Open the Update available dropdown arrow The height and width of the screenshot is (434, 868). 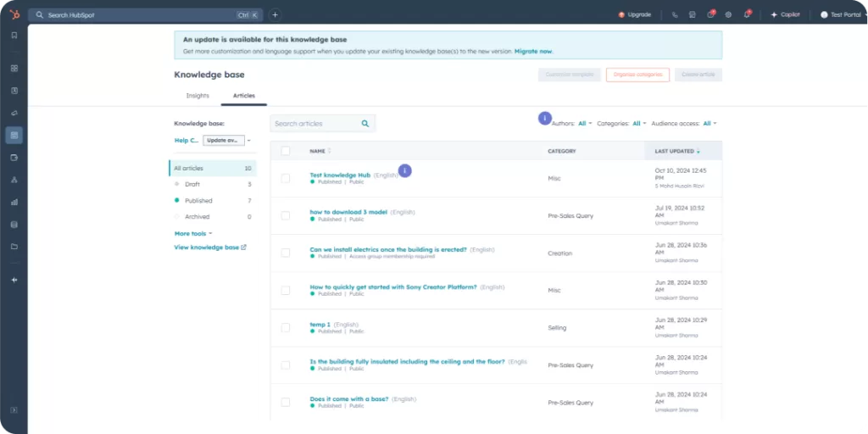point(249,141)
